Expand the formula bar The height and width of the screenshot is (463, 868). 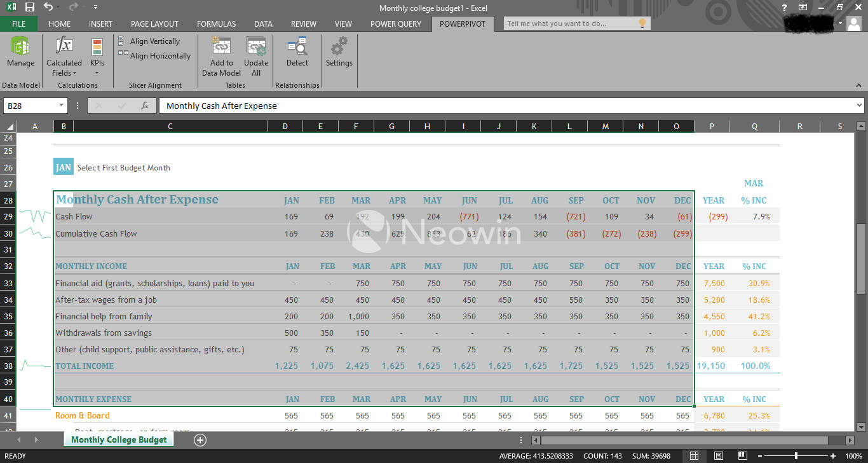[859, 106]
